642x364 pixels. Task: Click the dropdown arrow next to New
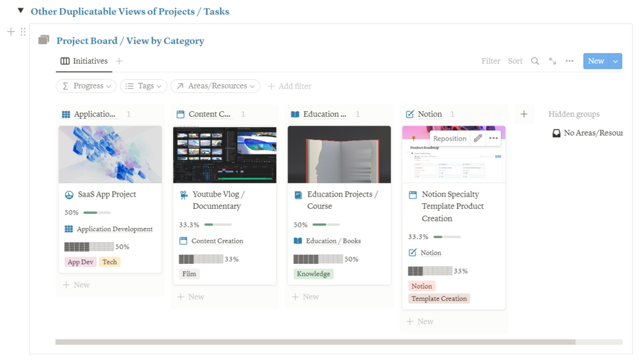click(x=615, y=61)
